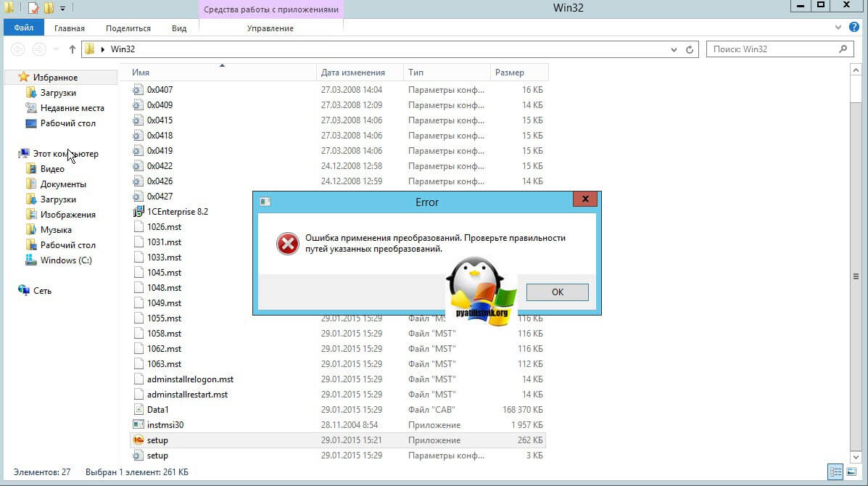Viewport: 868px width, 486px height.
Task: Click the Избранное star icon
Action: 24,78
